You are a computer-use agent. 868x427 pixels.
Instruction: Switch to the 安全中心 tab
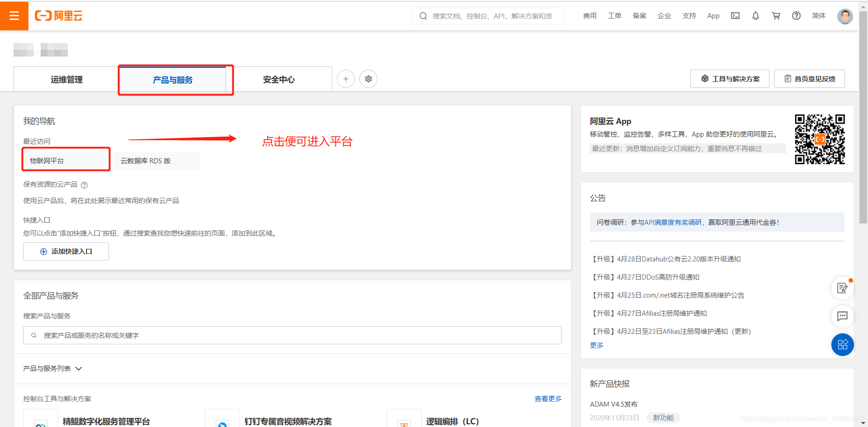click(279, 80)
